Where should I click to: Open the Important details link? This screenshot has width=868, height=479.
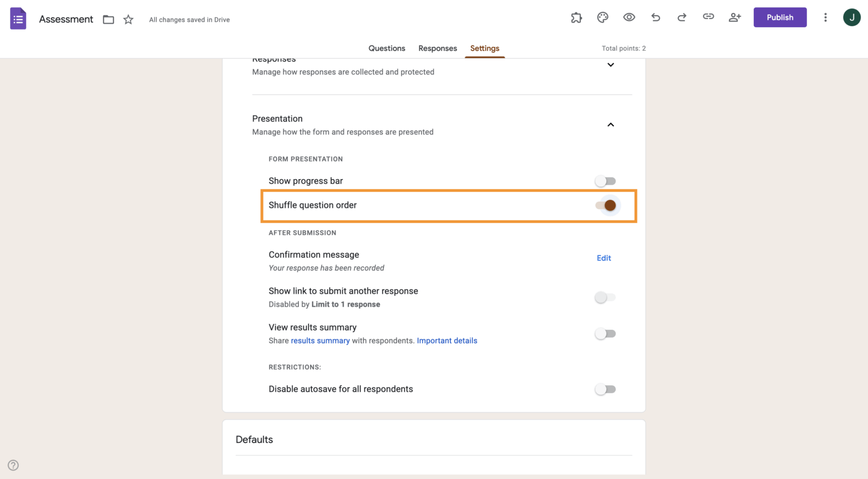point(447,340)
